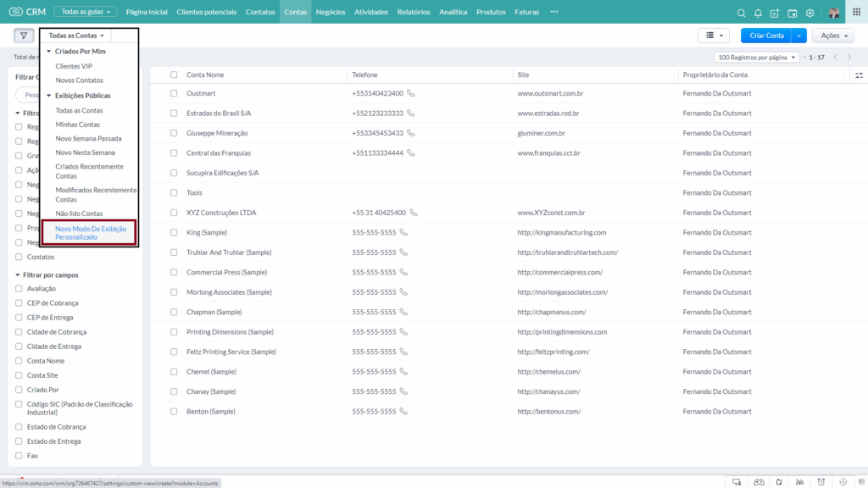This screenshot has width=868, height=488.
Task: Open the calendar icon in header
Action: pos(793,13)
